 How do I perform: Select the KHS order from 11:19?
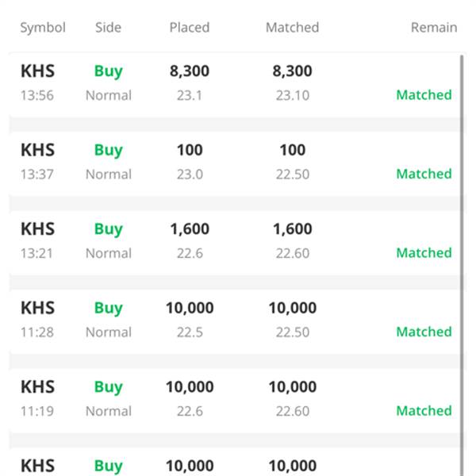tap(234, 400)
